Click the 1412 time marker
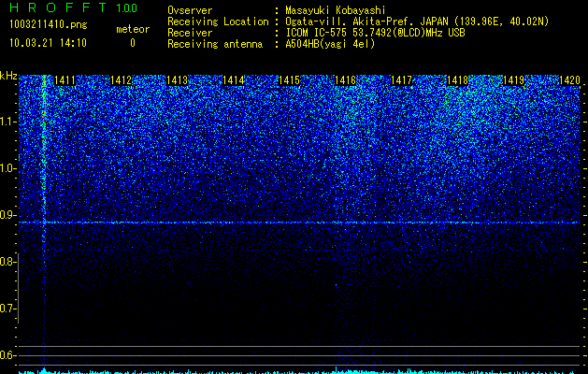The width and height of the screenshot is (588, 374). tap(122, 80)
